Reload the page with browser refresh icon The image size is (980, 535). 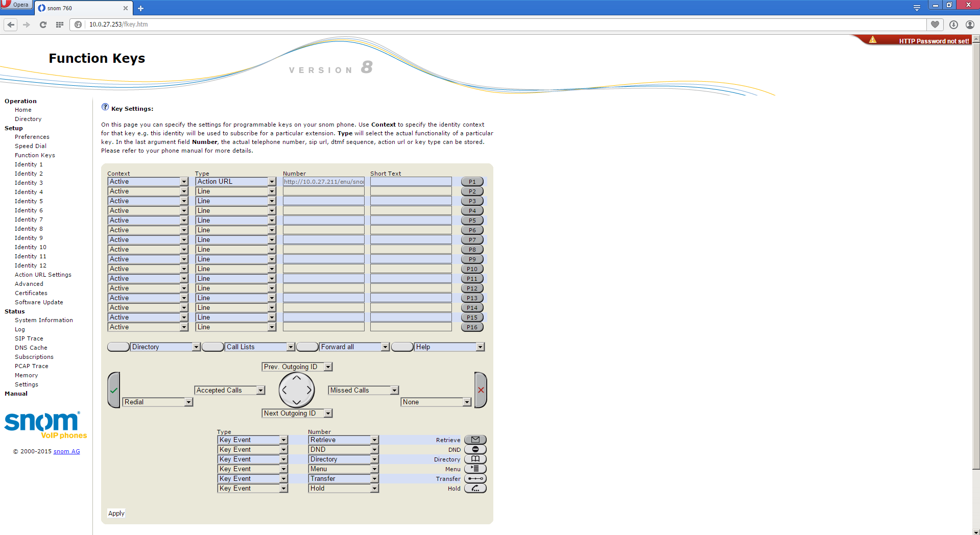point(43,25)
